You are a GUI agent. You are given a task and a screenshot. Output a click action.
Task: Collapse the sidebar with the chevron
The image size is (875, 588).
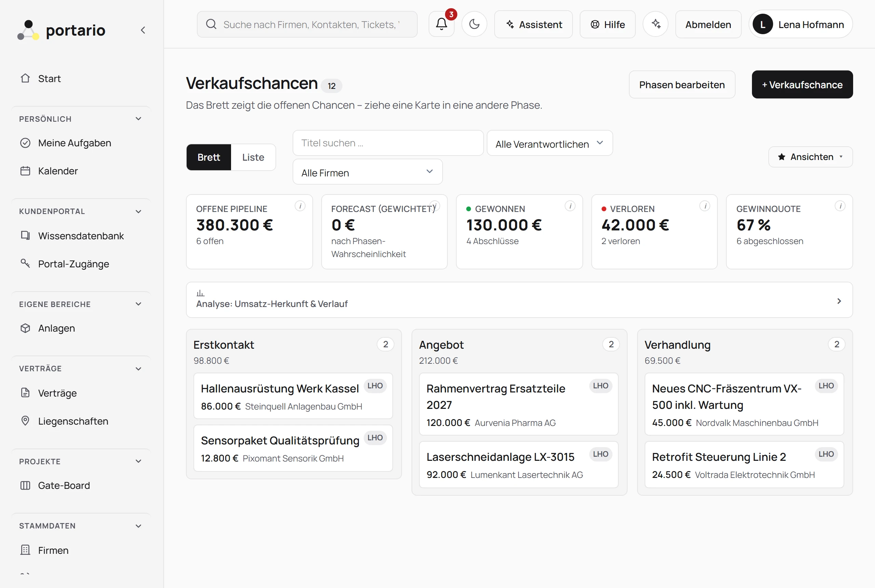click(x=143, y=30)
